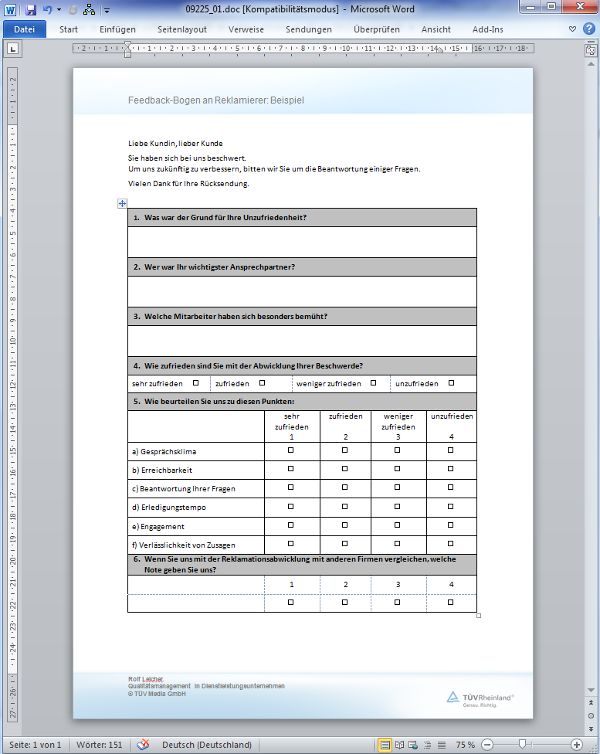Open the Undo history dropdown arrow
This screenshot has height=754, width=600.
[58, 10]
